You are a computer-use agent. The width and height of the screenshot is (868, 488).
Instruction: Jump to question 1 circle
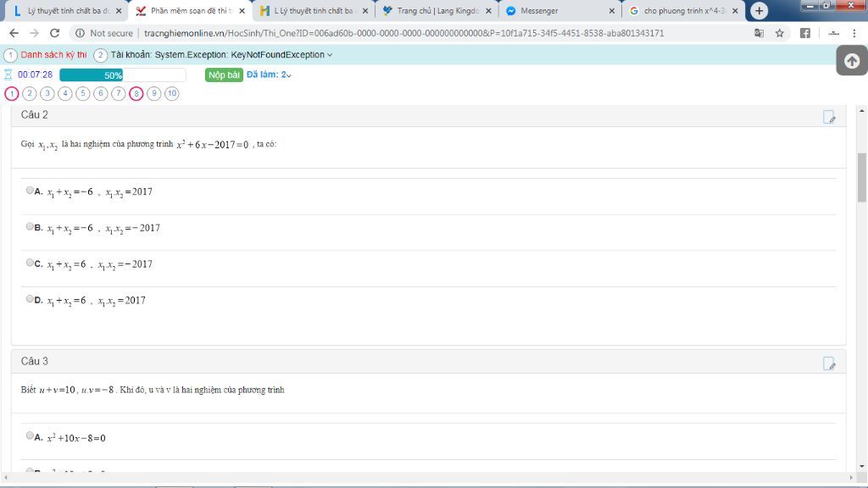12,93
